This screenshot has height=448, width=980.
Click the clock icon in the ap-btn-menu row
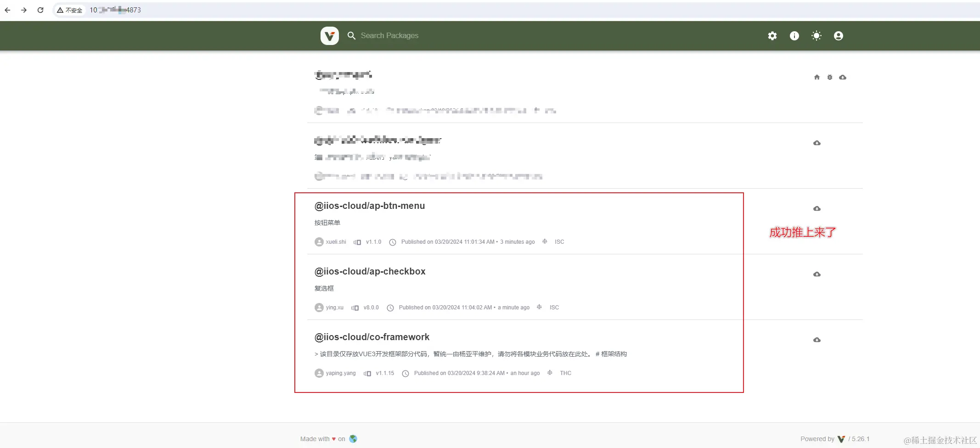(393, 242)
